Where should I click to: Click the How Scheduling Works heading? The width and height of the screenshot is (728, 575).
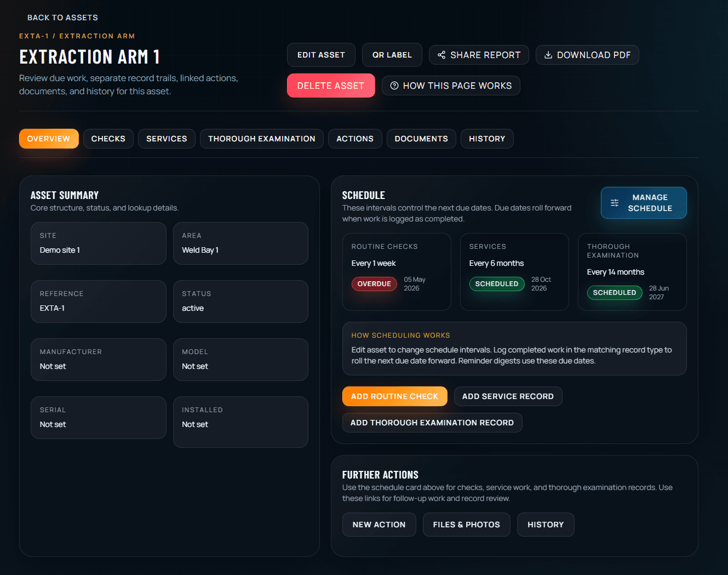401,335
